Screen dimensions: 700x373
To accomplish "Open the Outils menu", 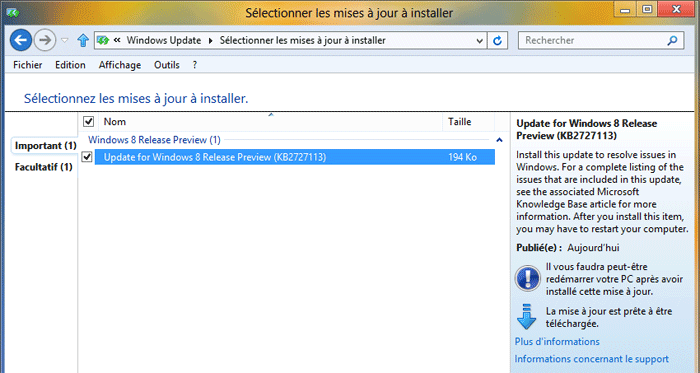I will click(x=167, y=65).
